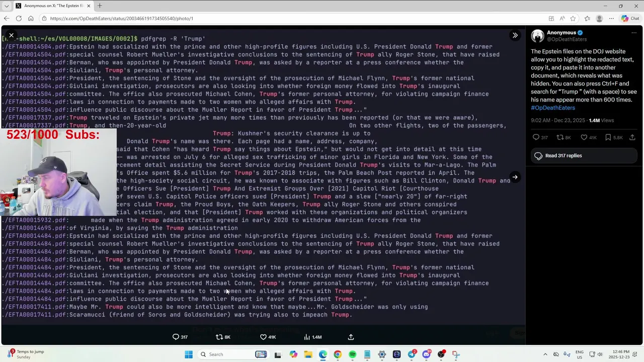Viewport: 644px width, 362px height.
Task: Open the weather widget on taskbar
Action: 25,354
